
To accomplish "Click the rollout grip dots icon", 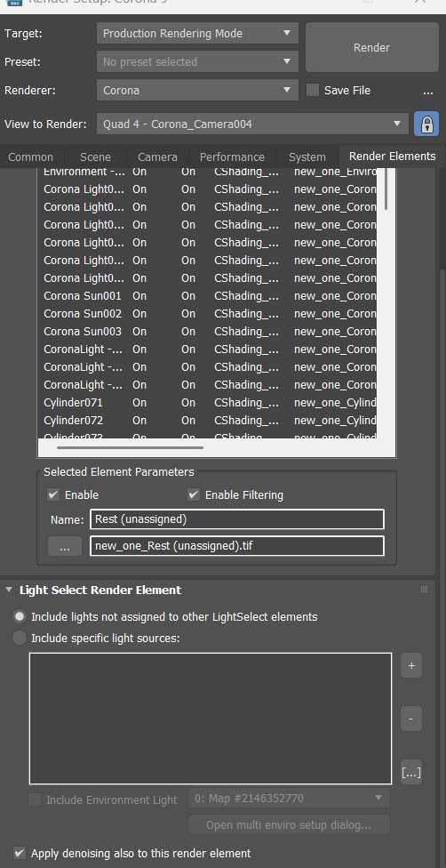I will 425,590.
